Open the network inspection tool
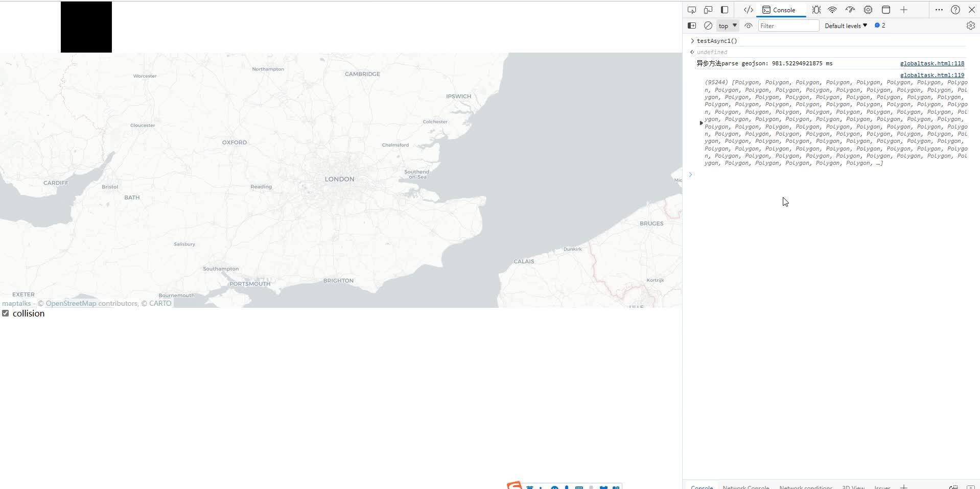This screenshot has width=980, height=489. [x=832, y=10]
